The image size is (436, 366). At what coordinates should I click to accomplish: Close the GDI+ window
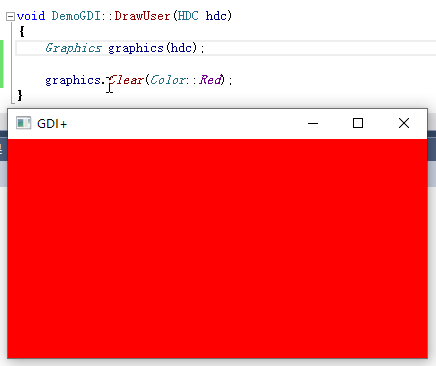pos(404,123)
